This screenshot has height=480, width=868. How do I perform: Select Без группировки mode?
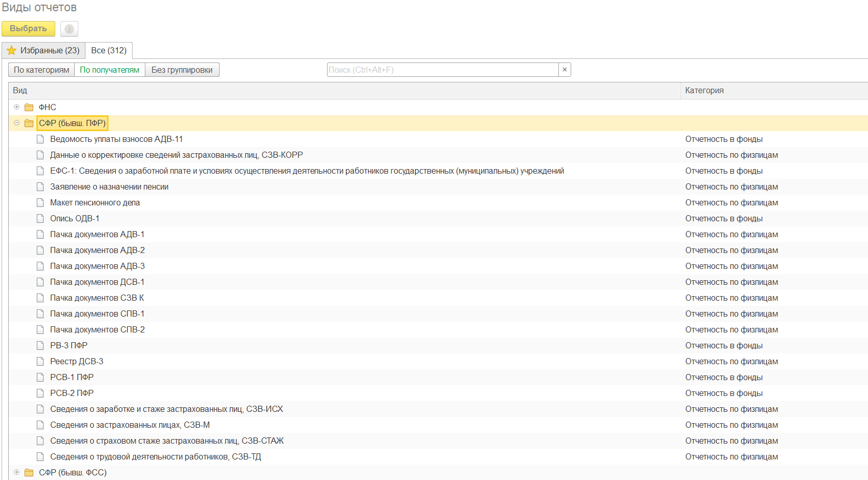click(182, 70)
